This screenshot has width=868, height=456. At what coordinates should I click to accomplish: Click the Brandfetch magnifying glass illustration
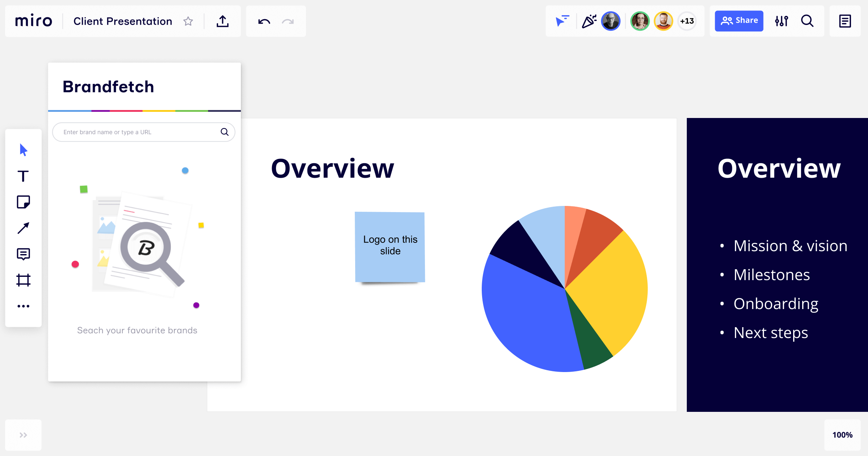(152, 253)
